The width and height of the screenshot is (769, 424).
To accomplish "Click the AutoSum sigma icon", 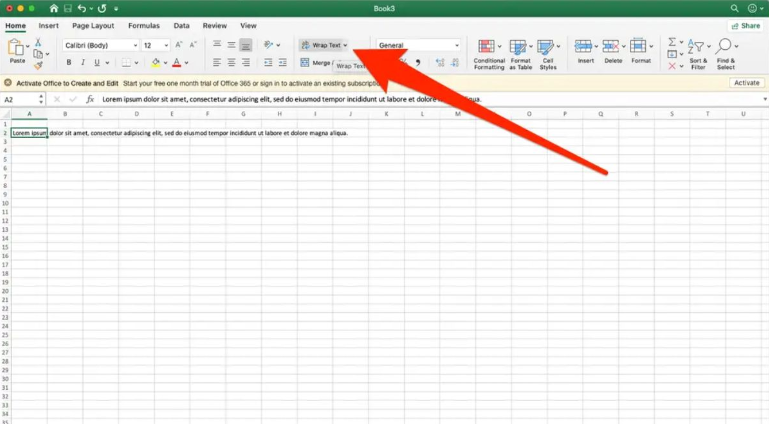I will pyautogui.click(x=673, y=42).
